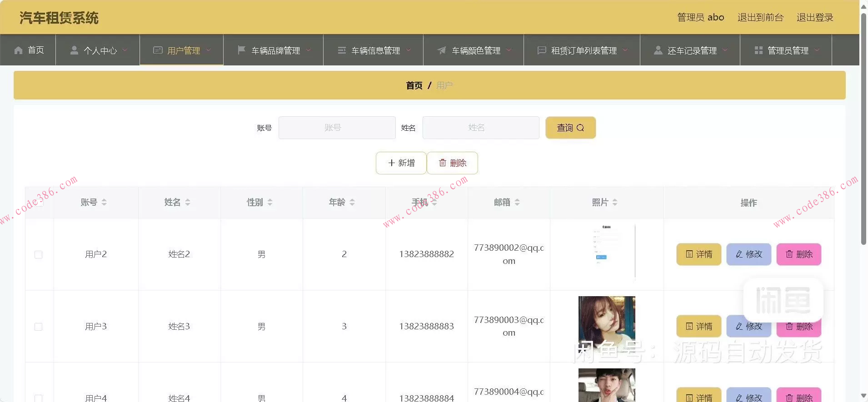Click the trash icon on 用户2 删除 button
The image size is (868, 402).
789,254
